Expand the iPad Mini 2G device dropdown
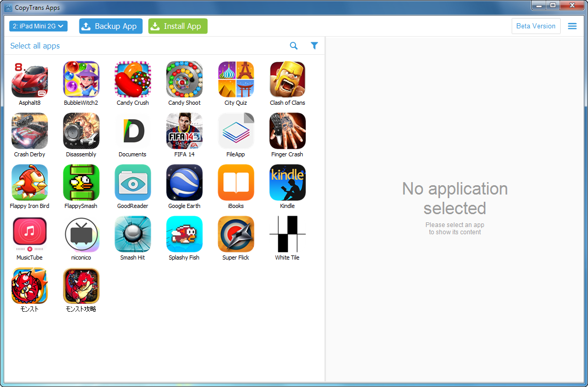 tap(38, 26)
